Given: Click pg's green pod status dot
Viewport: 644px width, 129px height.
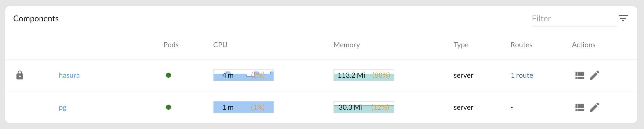Looking at the screenshot, I should pos(168,107).
